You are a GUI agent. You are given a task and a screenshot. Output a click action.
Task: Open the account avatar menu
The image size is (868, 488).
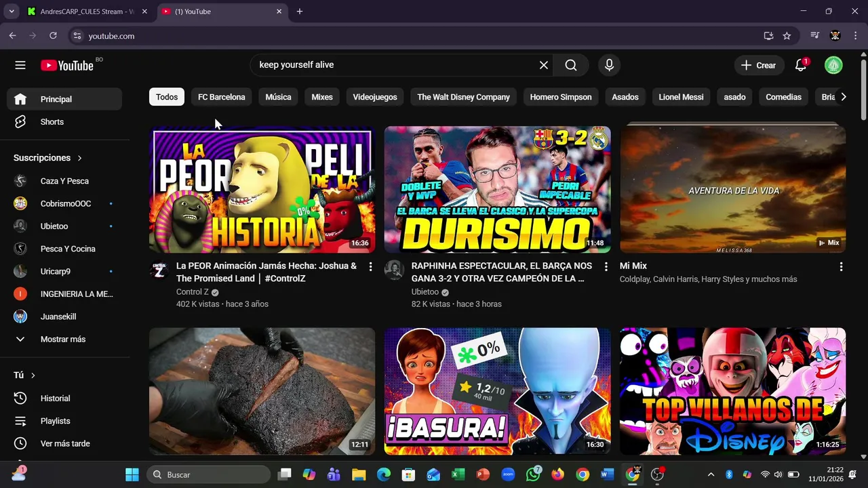(833, 65)
